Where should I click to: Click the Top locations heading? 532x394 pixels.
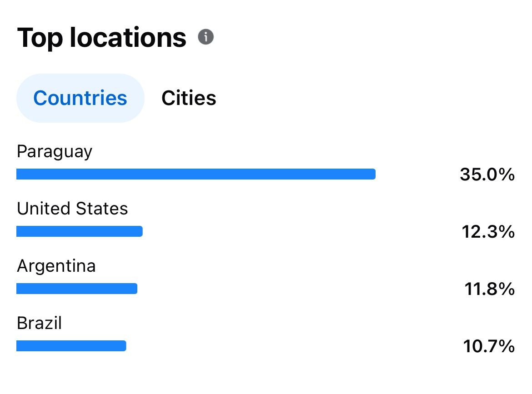[x=101, y=38]
